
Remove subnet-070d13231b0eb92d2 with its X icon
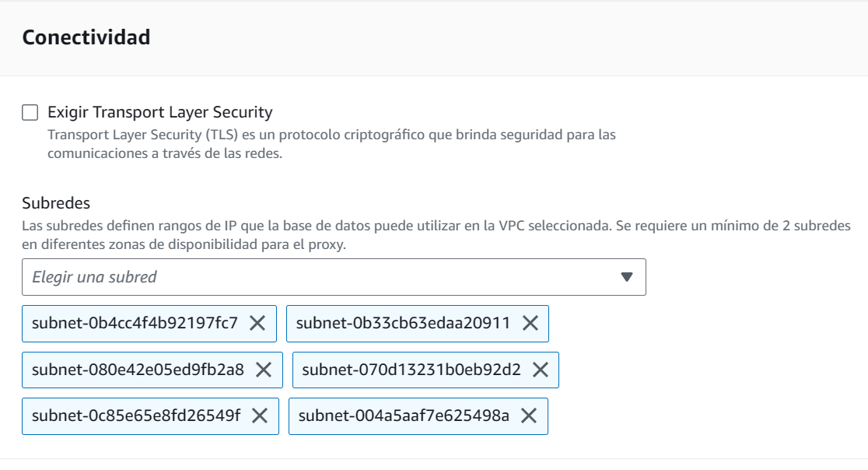coord(540,370)
